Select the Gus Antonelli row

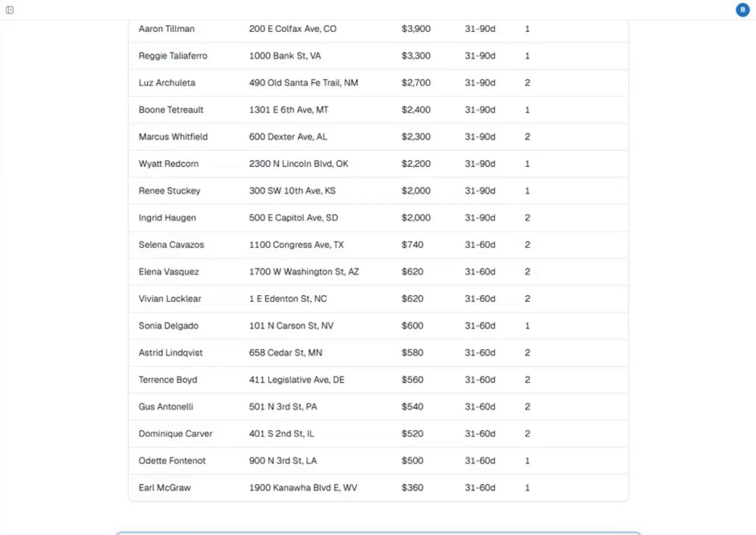click(379, 407)
